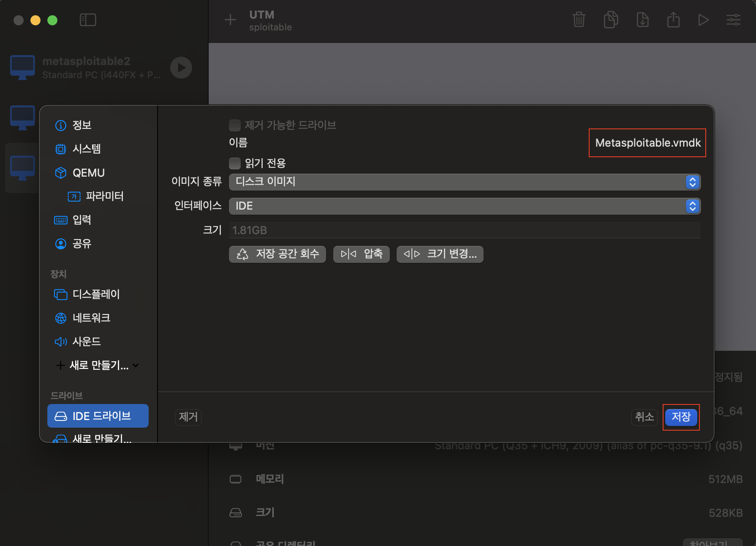Start metasploitable2 with its play button
756x546 pixels.
[x=181, y=68]
